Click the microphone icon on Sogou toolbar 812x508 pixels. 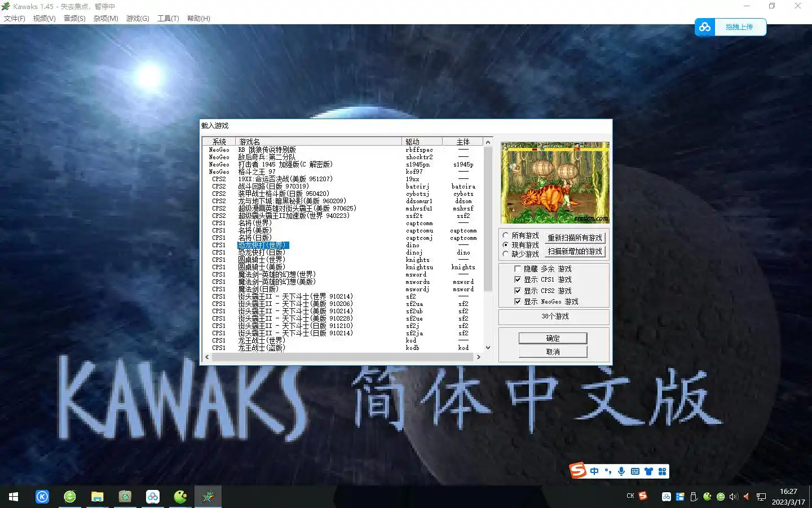coord(621,471)
